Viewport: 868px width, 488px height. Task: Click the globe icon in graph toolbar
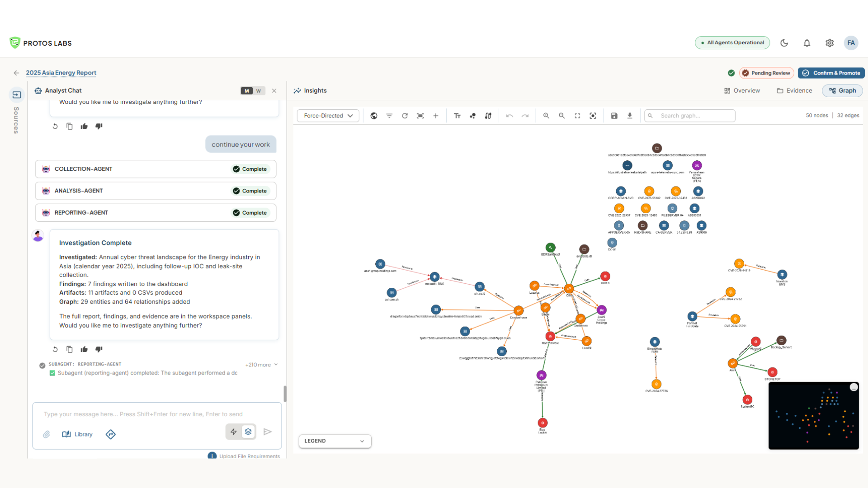tap(374, 116)
